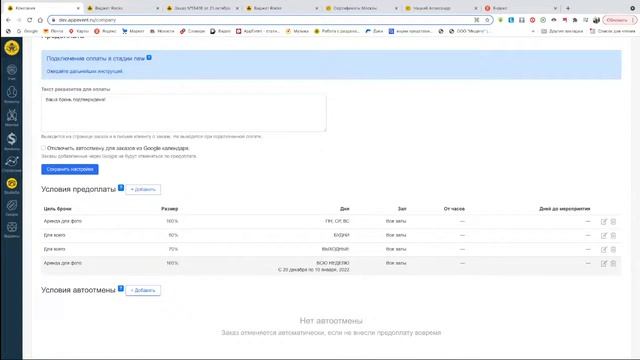
Task: Click the red Обновить browser update button
Action: 620,20
